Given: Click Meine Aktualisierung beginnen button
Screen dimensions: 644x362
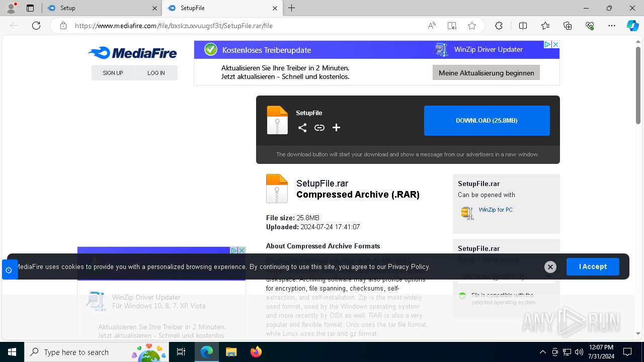Looking at the screenshot, I should pos(486,73).
